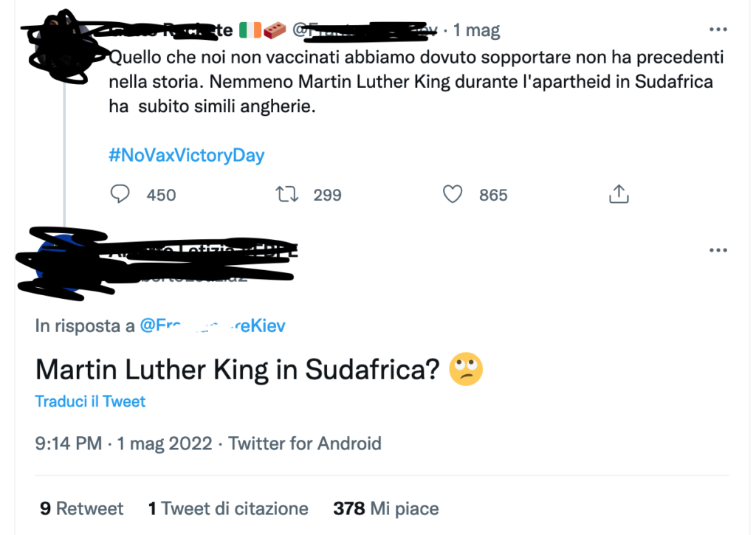
Task: Click the "1 mag" date on the first tweet
Action: (x=476, y=30)
